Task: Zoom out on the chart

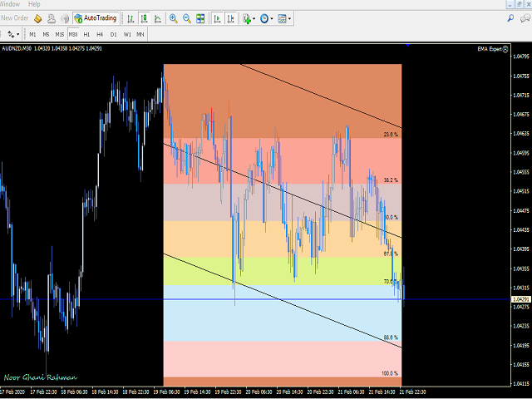Action: click(x=186, y=17)
